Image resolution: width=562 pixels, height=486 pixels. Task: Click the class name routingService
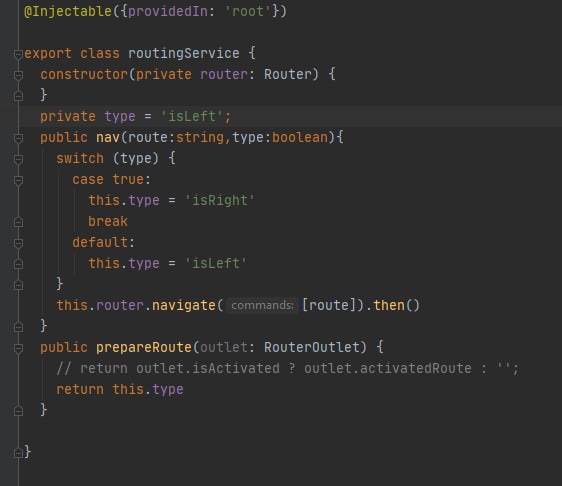coord(184,53)
